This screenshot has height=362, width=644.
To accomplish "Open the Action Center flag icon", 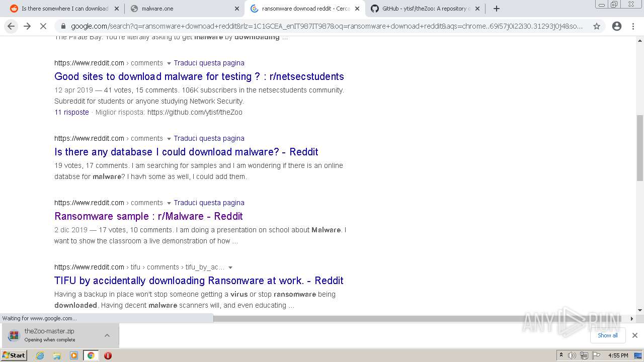I will click(596, 355).
